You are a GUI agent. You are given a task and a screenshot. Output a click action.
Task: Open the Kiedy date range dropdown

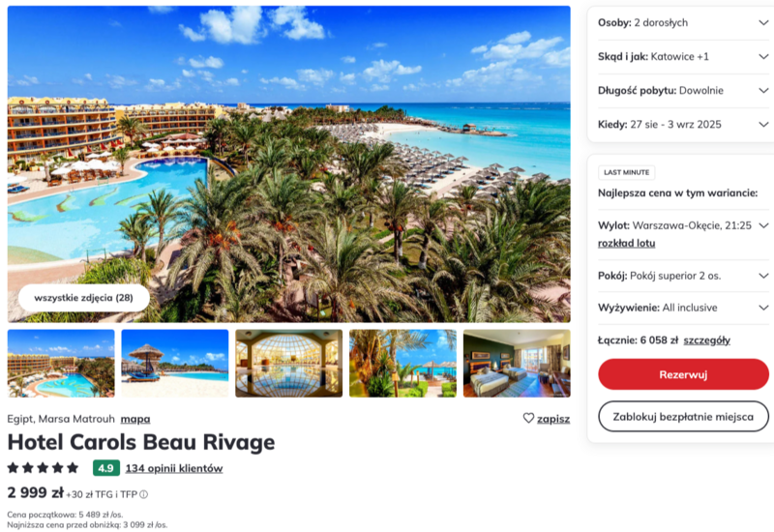[683, 125]
